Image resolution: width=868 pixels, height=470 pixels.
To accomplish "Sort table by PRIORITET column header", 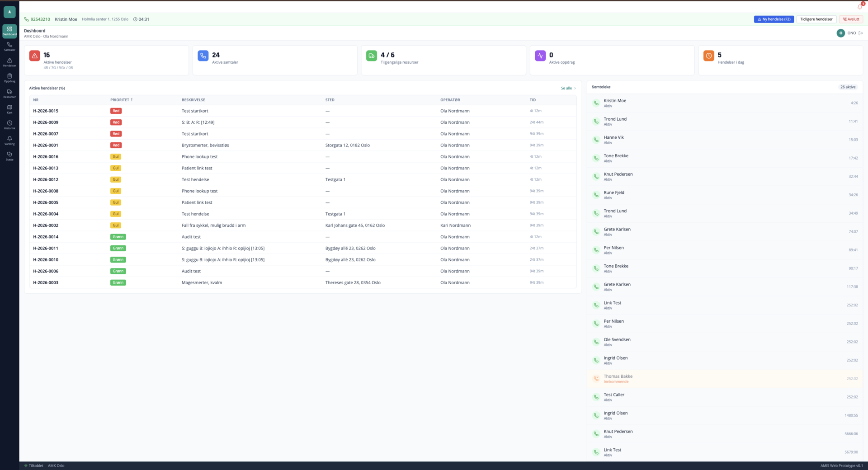I will pos(121,100).
